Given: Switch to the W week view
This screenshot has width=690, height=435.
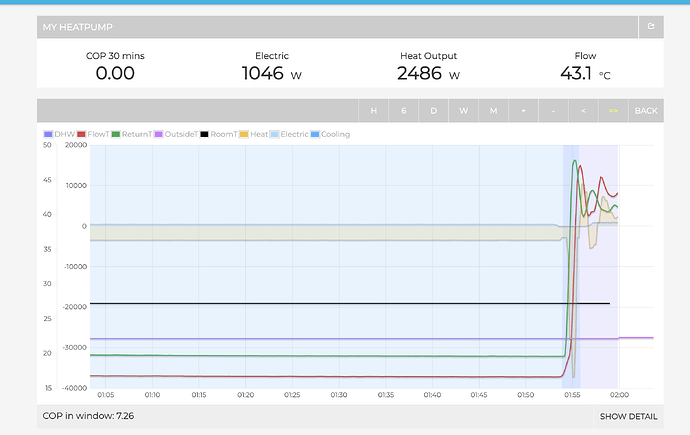Looking at the screenshot, I should [463, 111].
